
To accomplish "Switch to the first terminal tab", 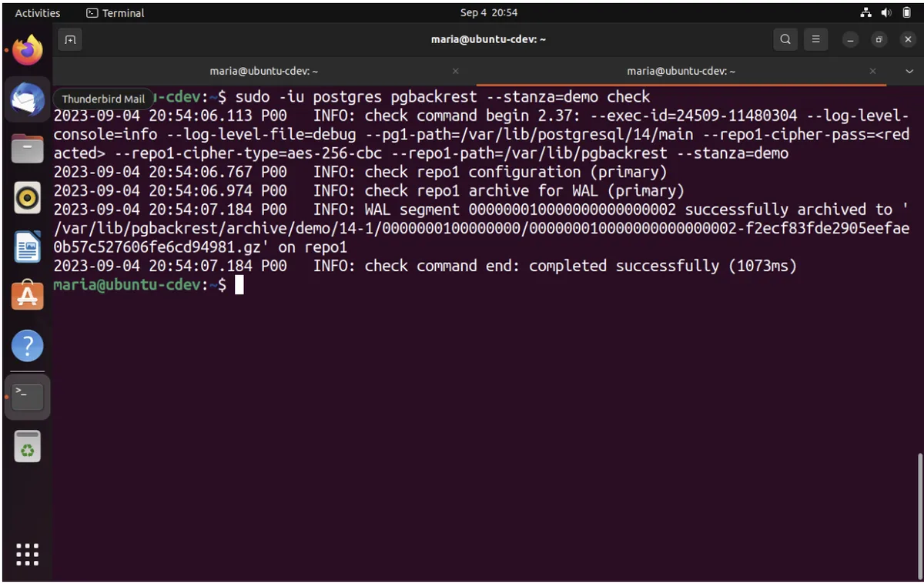I will 264,71.
